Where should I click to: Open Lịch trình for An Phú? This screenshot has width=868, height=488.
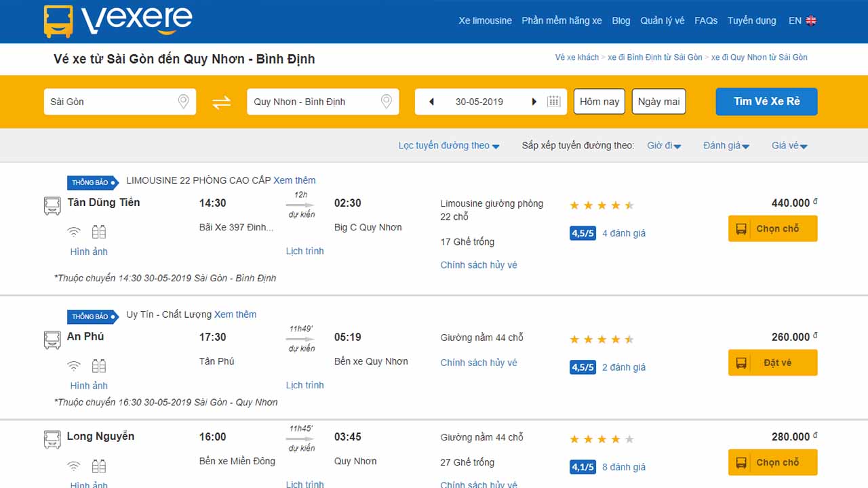(304, 385)
